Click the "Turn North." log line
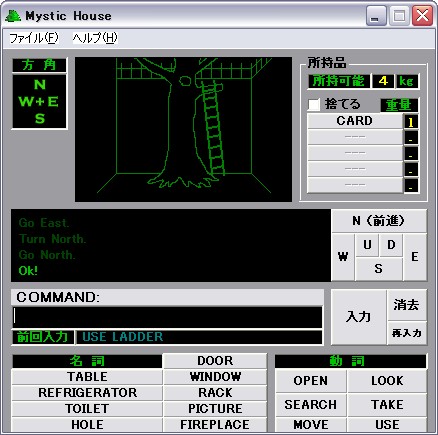 point(52,239)
